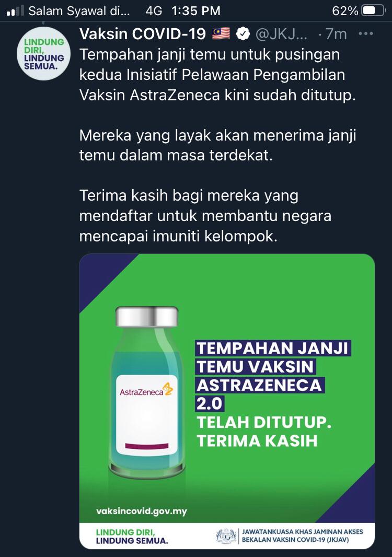
Task: Tap the blue verified badge icon
Action: 243,34
